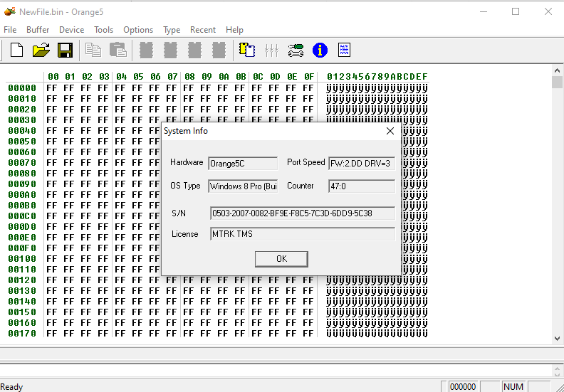The height and width of the screenshot is (392, 564).
Task: Open the Device menu
Action: pyautogui.click(x=71, y=30)
